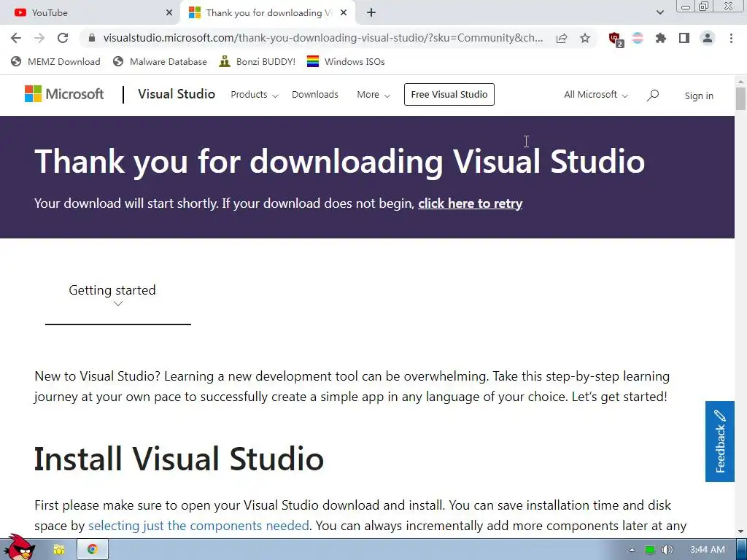Click the Chrome taskbar icon
The height and width of the screenshot is (560, 747).
tap(93, 550)
